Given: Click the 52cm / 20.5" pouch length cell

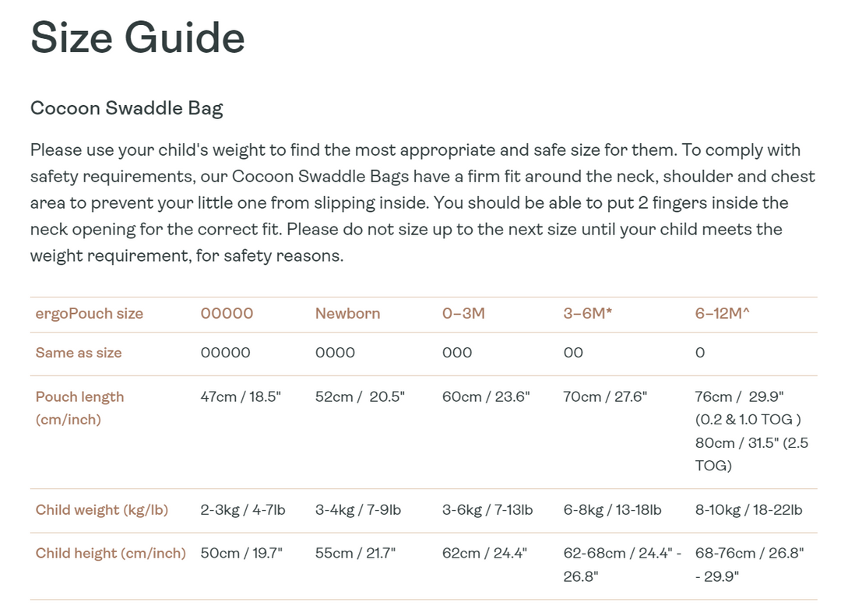Looking at the screenshot, I should click(x=360, y=396).
